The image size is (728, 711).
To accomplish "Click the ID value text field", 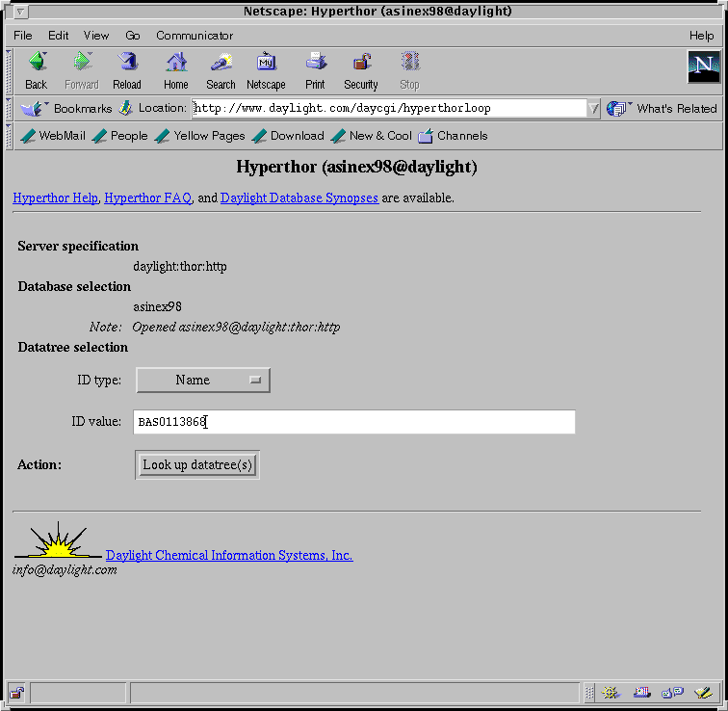I will point(354,422).
